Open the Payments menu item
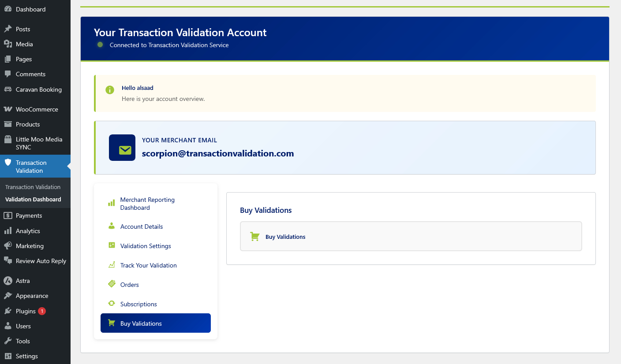621x364 pixels. [35, 215]
